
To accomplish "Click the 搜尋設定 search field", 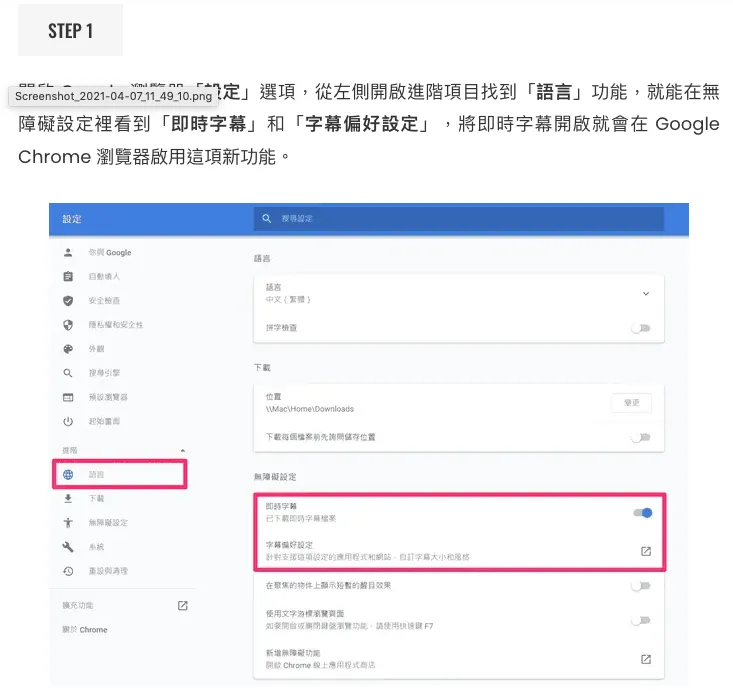I will pos(459,219).
